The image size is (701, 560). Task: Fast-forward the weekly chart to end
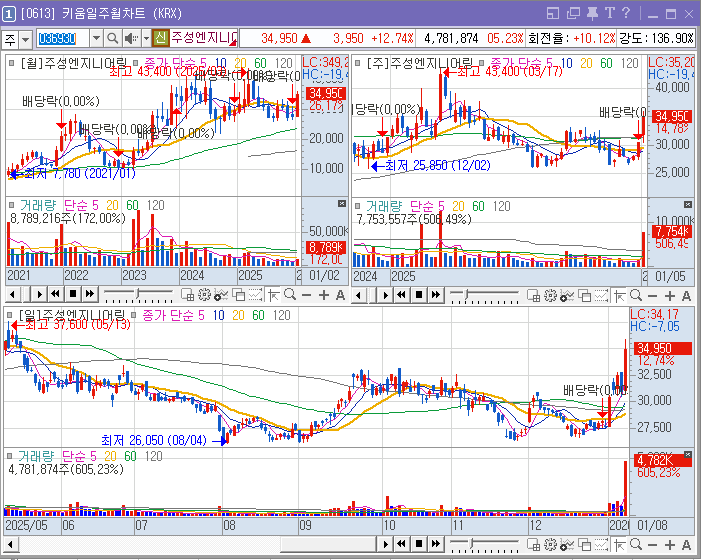point(436,295)
